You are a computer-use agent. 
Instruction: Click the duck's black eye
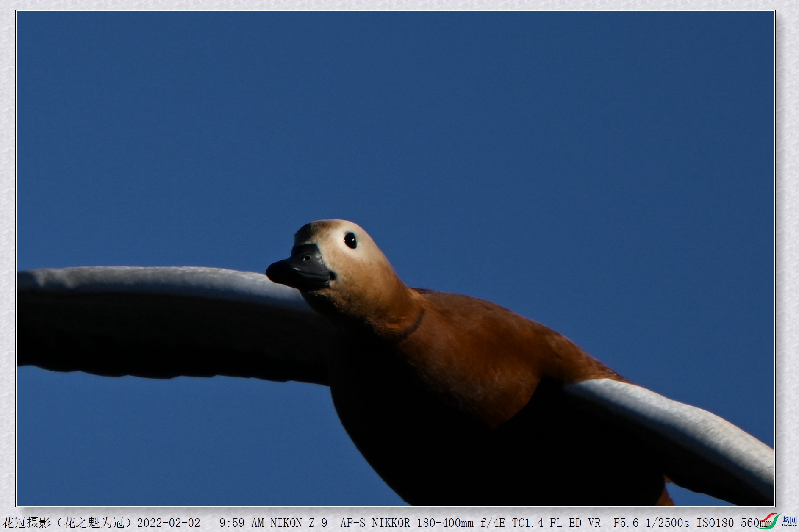(x=350, y=240)
